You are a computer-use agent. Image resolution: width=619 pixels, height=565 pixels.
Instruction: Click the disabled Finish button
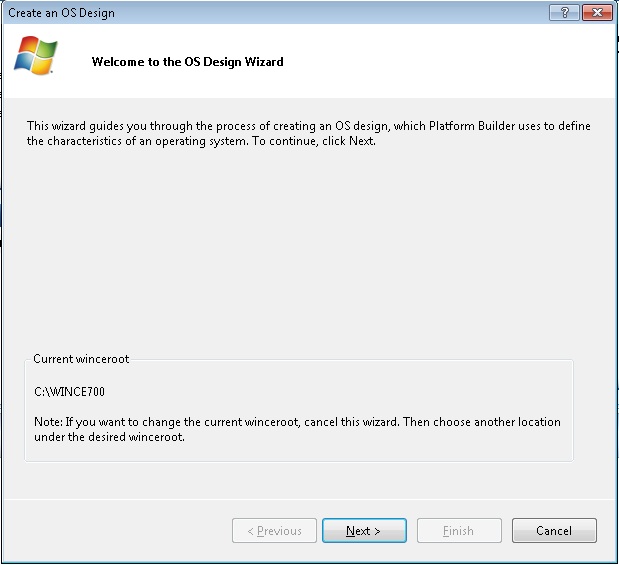(x=459, y=530)
